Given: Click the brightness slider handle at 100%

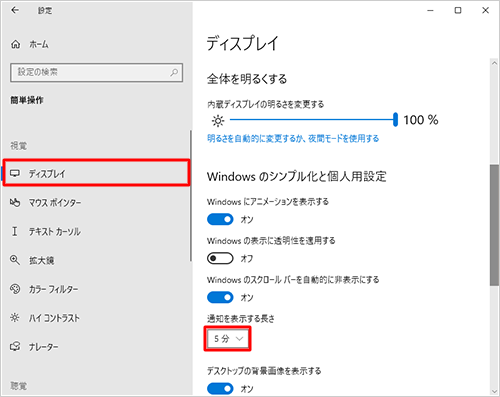Looking at the screenshot, I should click(x=395, y=120).
